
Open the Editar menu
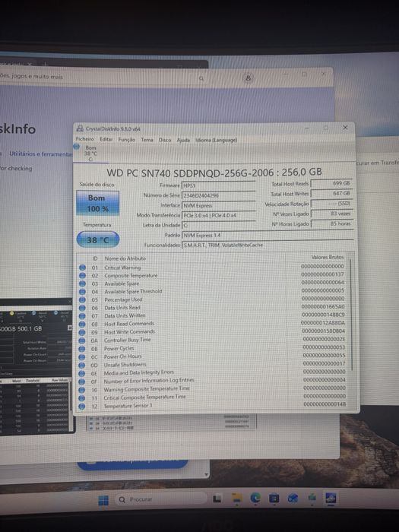(x=106, y=139)
